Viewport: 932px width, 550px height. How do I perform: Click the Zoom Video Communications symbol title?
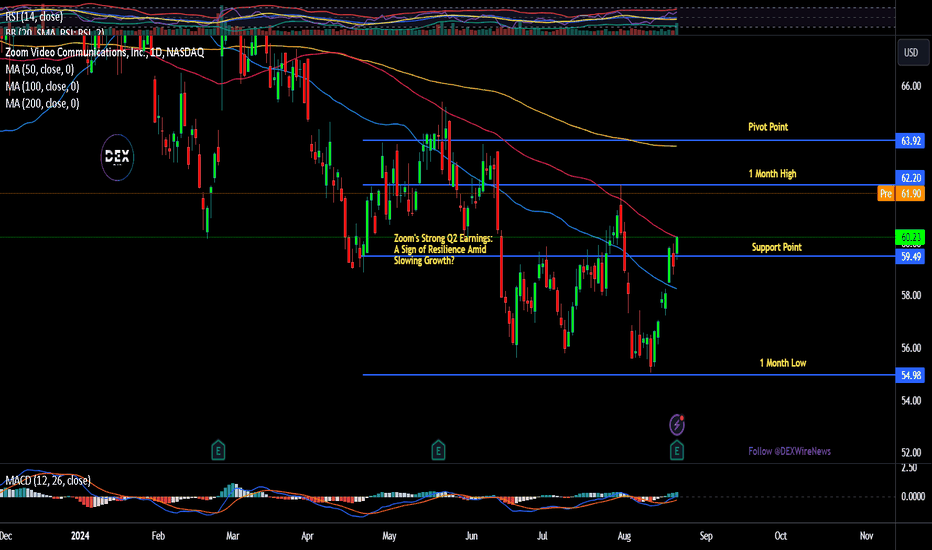[105, 52]
